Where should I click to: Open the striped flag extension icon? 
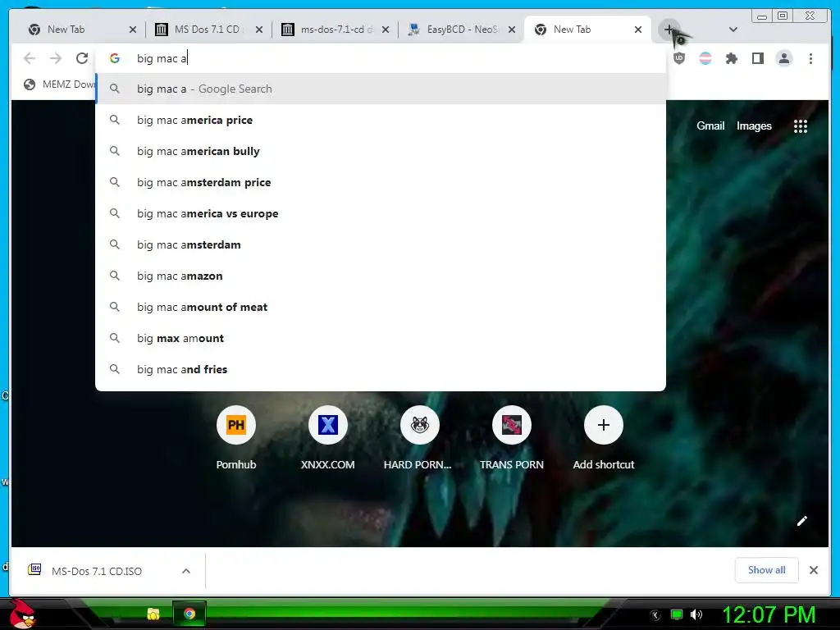coord(705,58)
